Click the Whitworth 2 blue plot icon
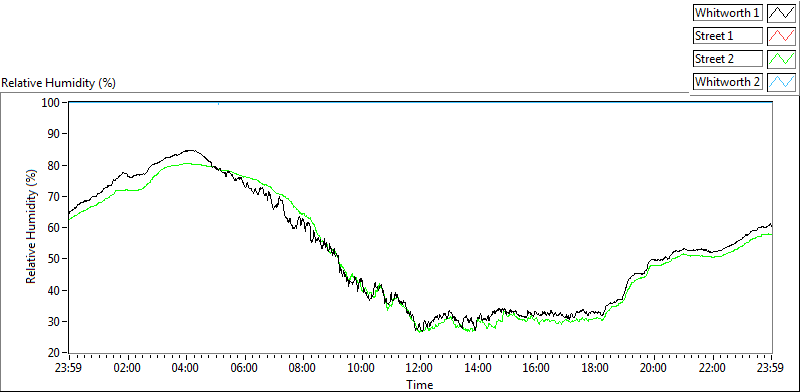The width and height of the screenshot is (800, 392). [x=781, y=82]
